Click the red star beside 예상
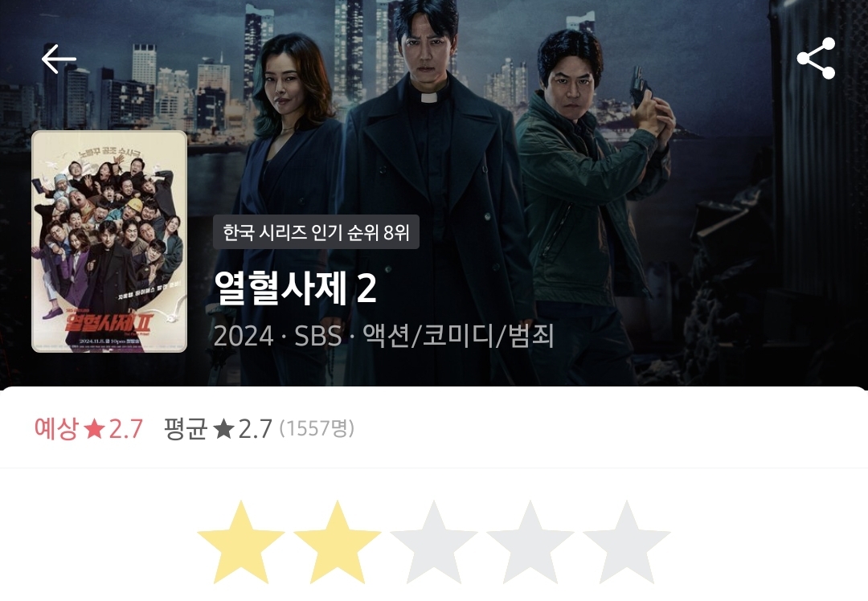The width and height of the screenshot is (868, 601). [94, 429]
